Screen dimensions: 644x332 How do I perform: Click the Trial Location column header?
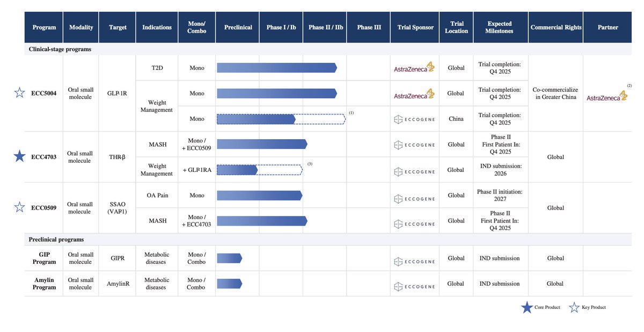coord(457,27)
